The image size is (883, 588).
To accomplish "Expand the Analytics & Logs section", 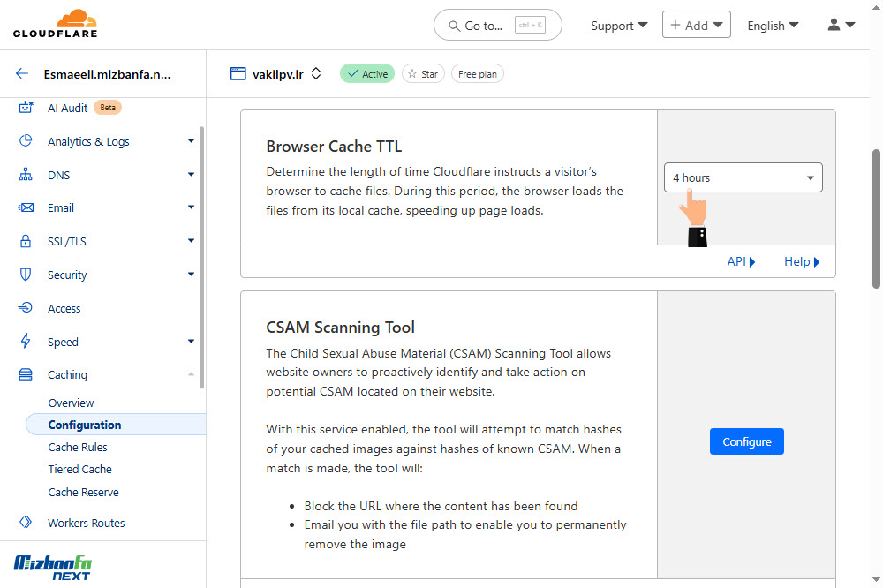I will pyautogui.click(x=191, y=141).
